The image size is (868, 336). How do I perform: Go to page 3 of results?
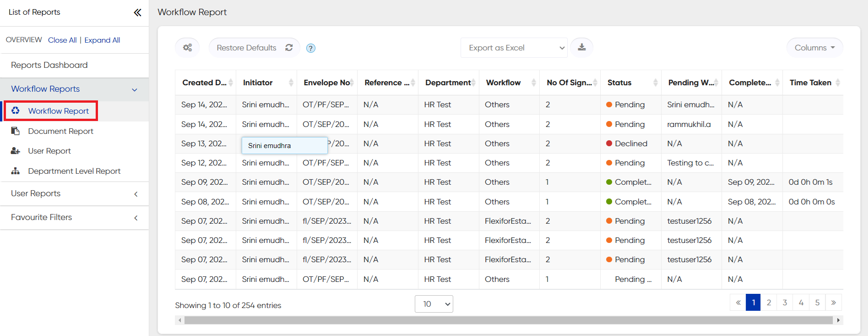click(x=785, y=303)
